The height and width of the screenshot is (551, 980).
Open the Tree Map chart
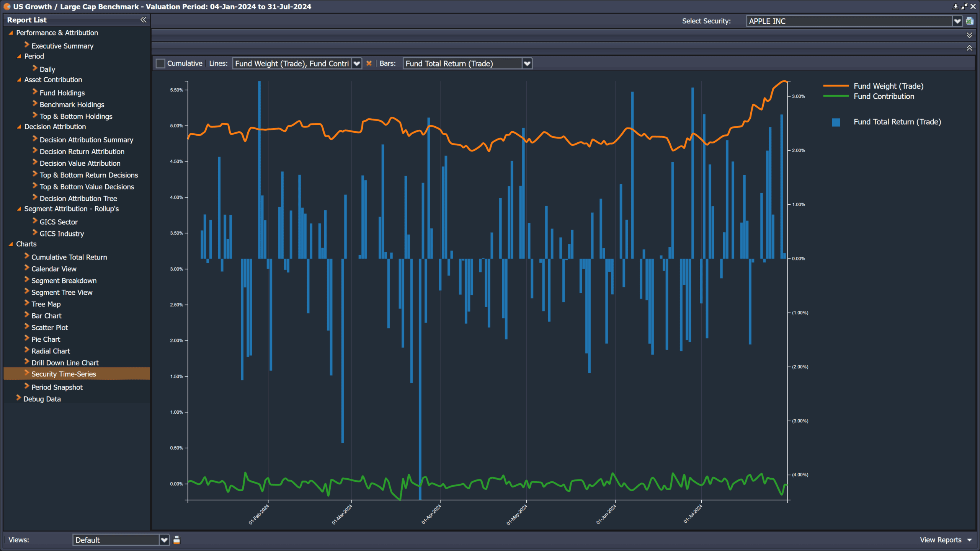coord(46,304)
